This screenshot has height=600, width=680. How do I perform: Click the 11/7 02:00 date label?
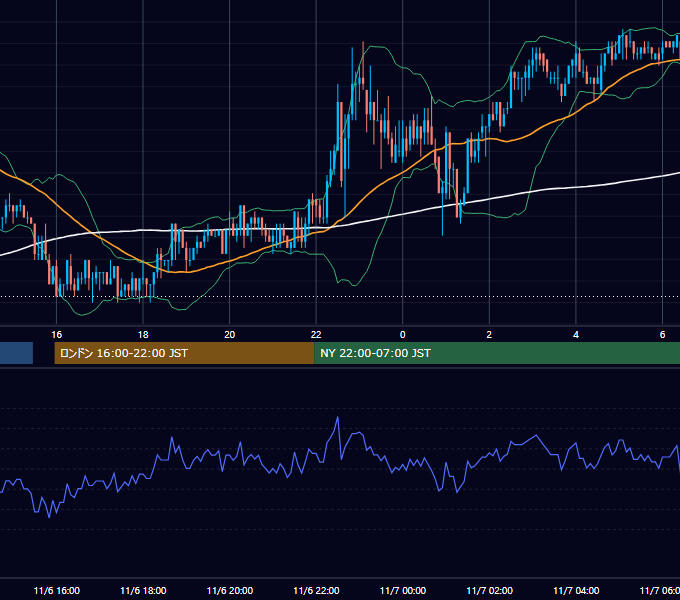click(489, 590)
